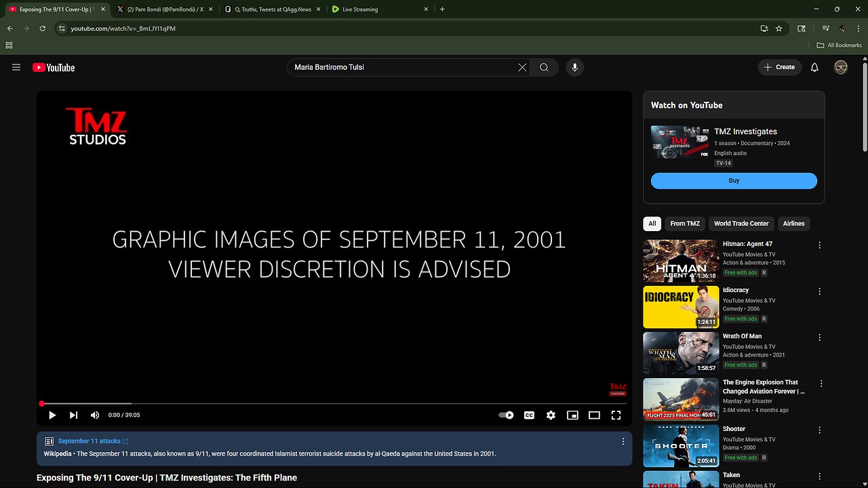Open the YouTube guide hamburger menu

[x=16, y=67]
